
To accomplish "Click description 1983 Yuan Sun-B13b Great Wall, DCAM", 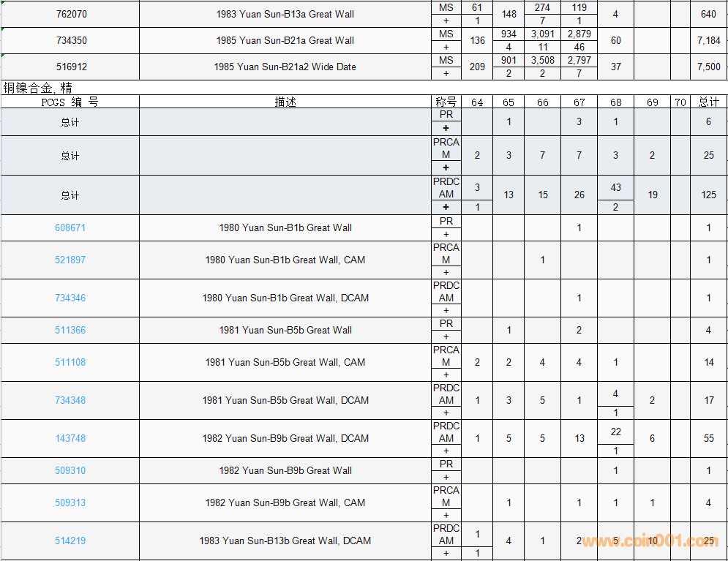I will (285, 541).
